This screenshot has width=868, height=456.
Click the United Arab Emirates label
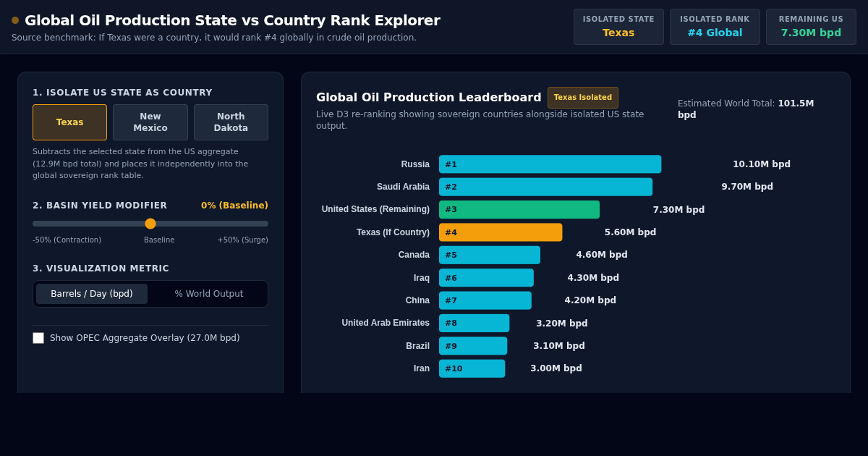[386, 323]
